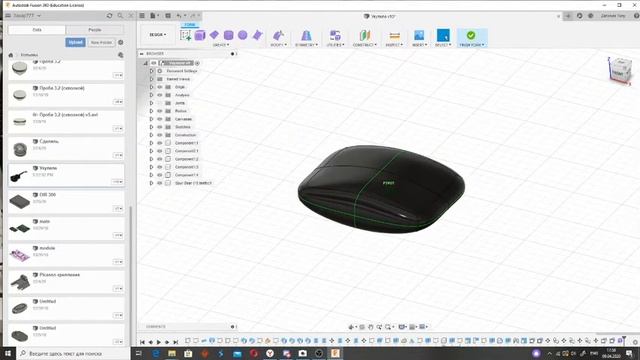
Task: Click the green Finish Form checkmark
Action: point(471,35)
